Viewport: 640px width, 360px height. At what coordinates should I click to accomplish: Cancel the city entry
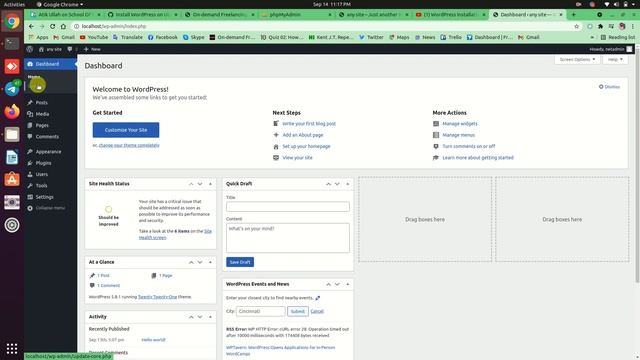317,311
